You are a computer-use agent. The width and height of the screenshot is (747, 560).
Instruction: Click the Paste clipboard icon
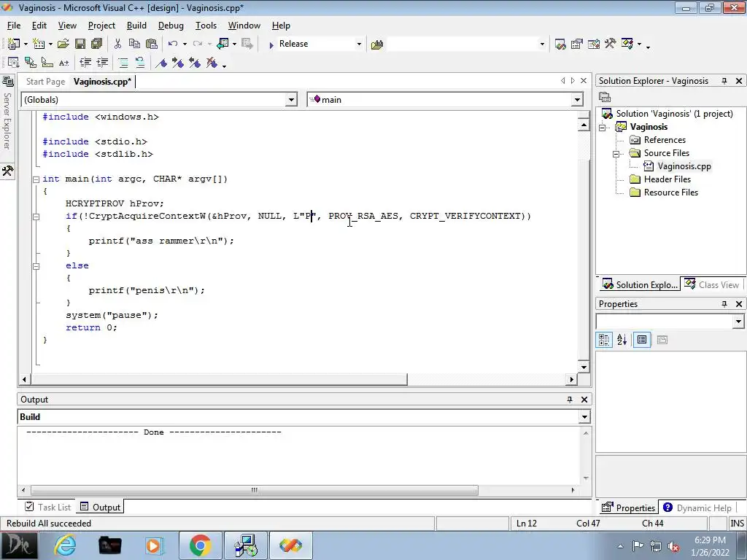(x=152, y=44)
